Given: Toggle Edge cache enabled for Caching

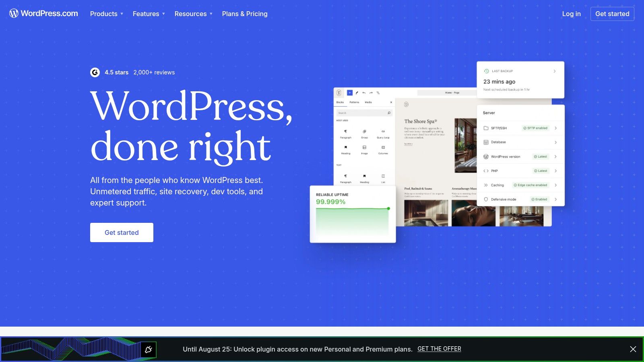Looking at the screenshot, I should click(x=530, y=185).
